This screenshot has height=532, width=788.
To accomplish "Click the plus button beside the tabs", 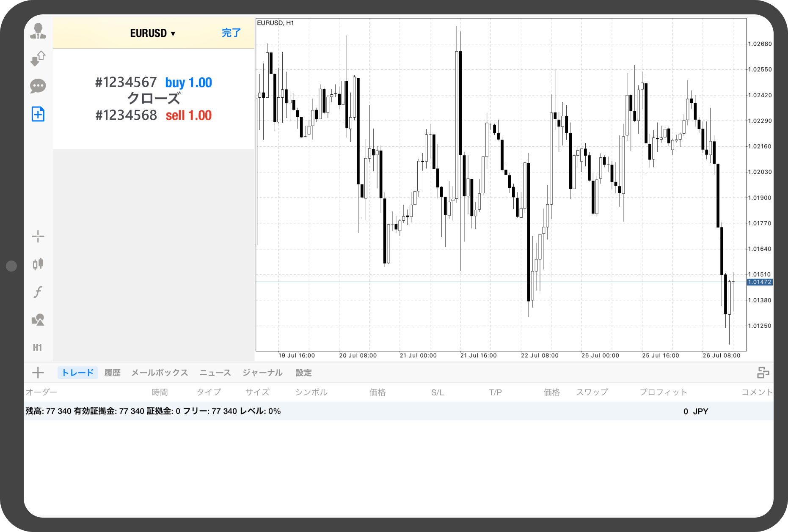I will 38,373.
